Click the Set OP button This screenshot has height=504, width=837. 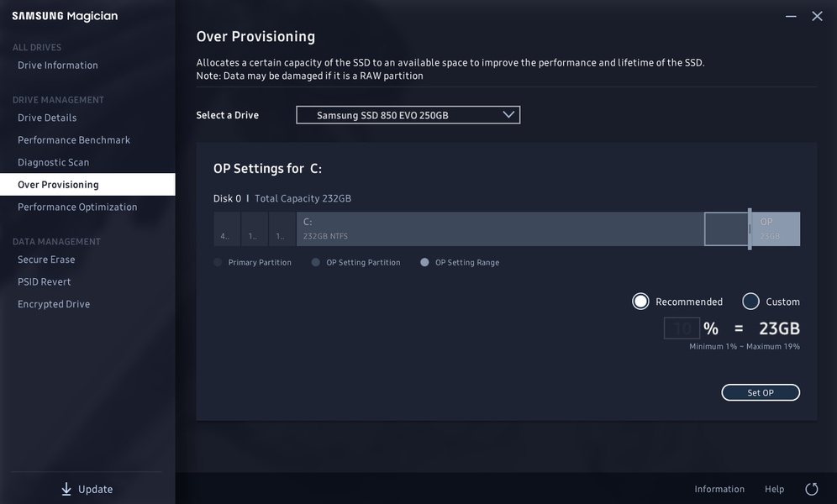(x=761, y=392)
